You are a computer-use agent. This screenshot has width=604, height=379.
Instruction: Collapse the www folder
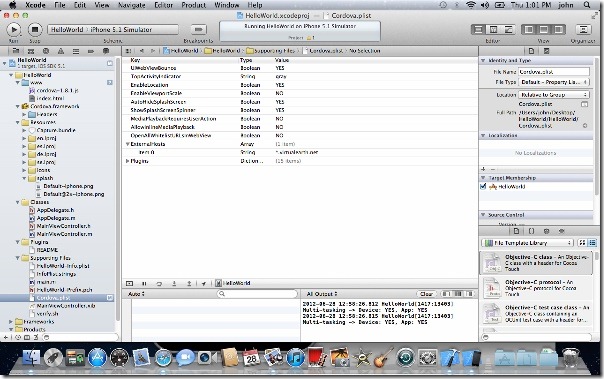tap(18, 83)
